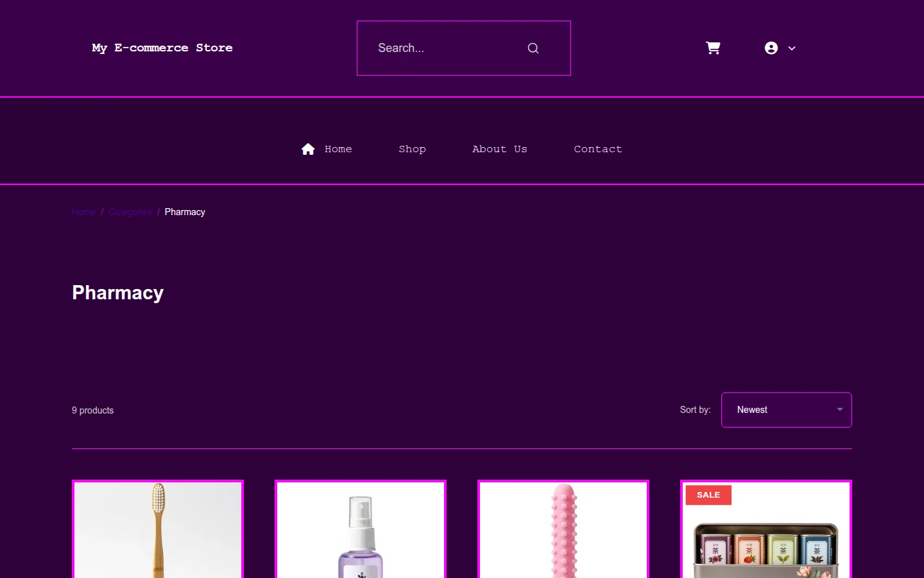The height and width of the screenshot is (578, 924).
Task: Open the About Us page
Action: click(500, 149)
